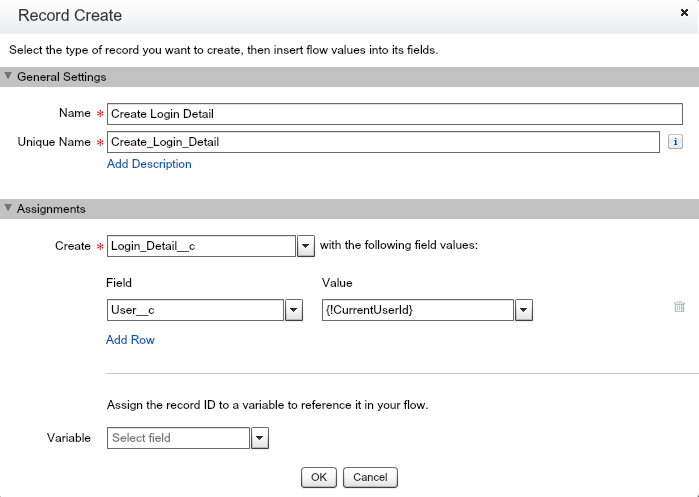Collapse the Assignments section
This screenshot has height=497, width=699.
pos(8,209)
